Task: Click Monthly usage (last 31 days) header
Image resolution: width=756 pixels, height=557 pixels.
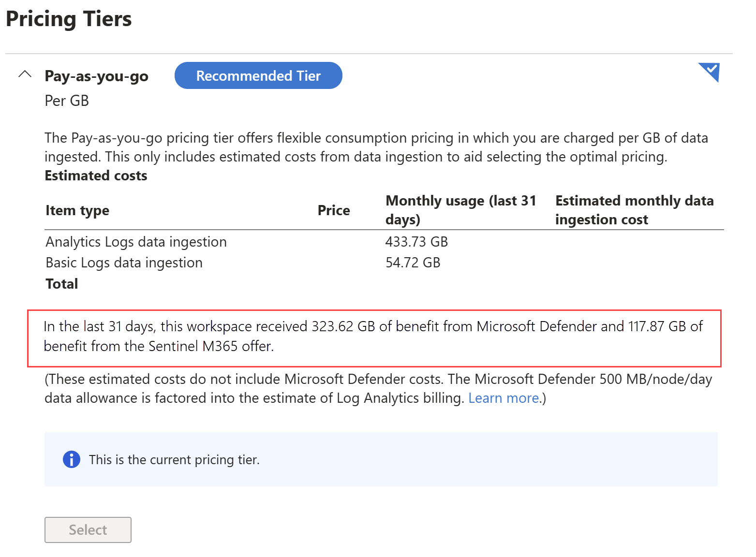Action: [x=460, y=210]
